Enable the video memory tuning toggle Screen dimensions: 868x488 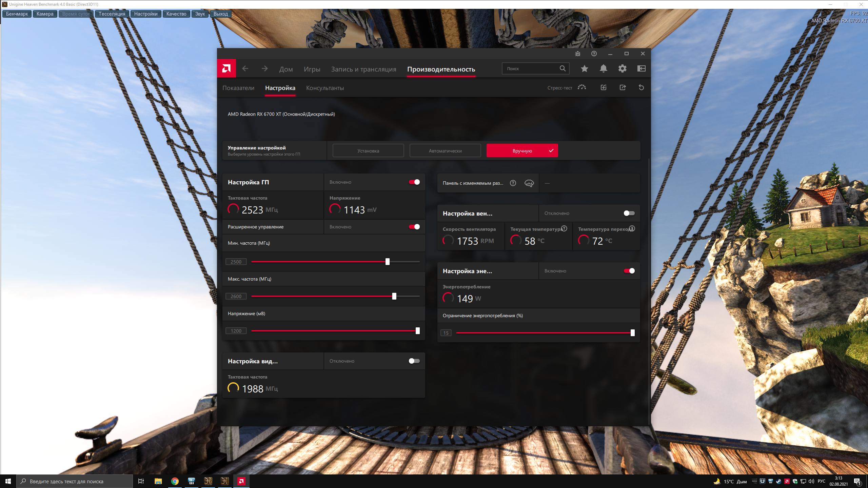pyautogui.click(x=414, y=361)
